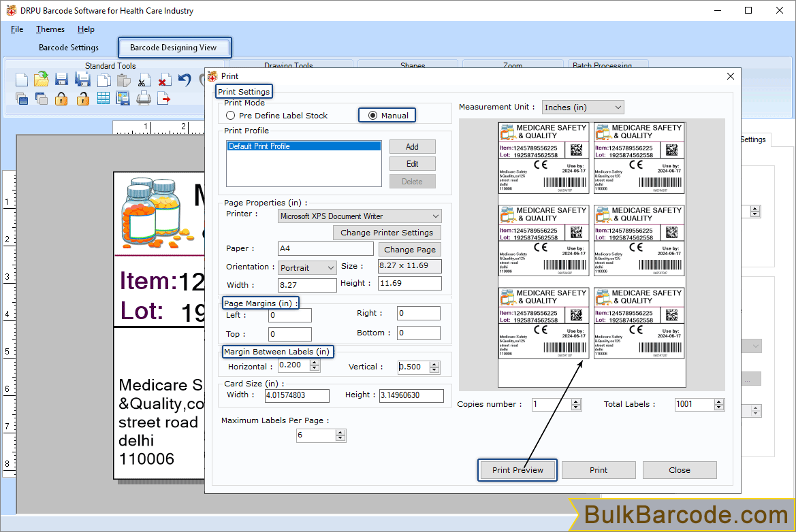The height and width of the screenshot is (532, 796).
Task: Click the top-left label in print preview
Action: tap(543, 159)
